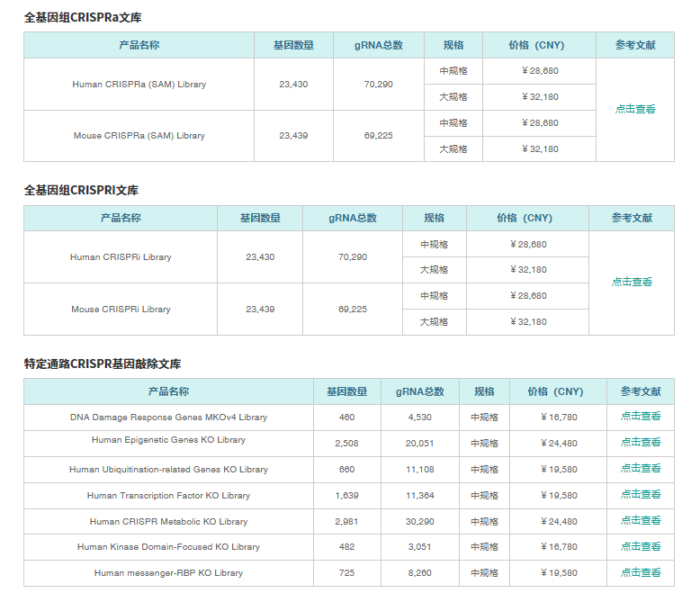Open 点击查看 for Human Transcription Factor KO Library
Image resolution: width=700 pixels, height=602 pixels.
(x=641, y=494)
